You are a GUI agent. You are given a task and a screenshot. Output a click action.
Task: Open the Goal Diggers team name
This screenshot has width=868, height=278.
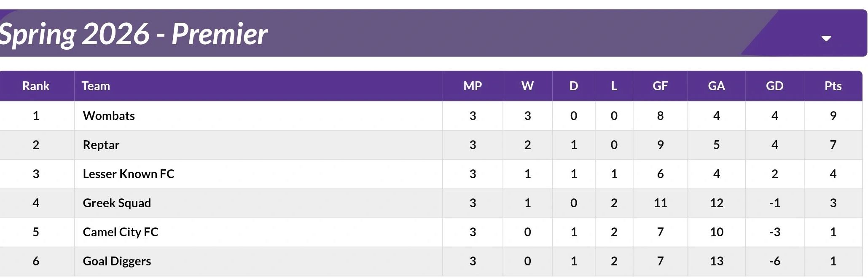117,261
